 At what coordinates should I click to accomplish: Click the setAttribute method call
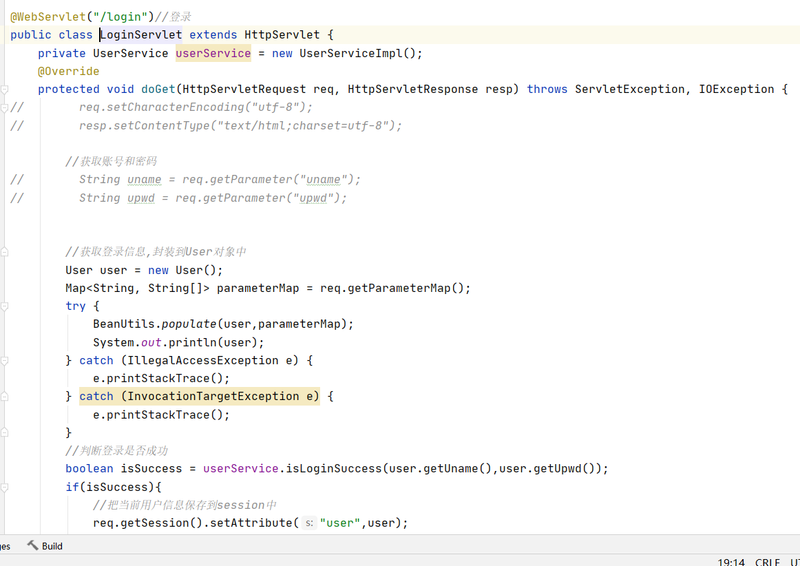pyautogui.click(x=251, y=523)
